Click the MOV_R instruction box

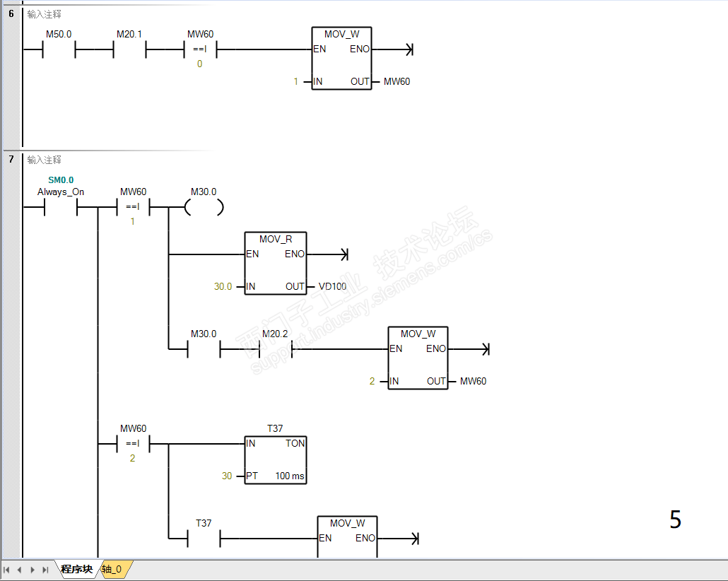[x=276, y=263]
